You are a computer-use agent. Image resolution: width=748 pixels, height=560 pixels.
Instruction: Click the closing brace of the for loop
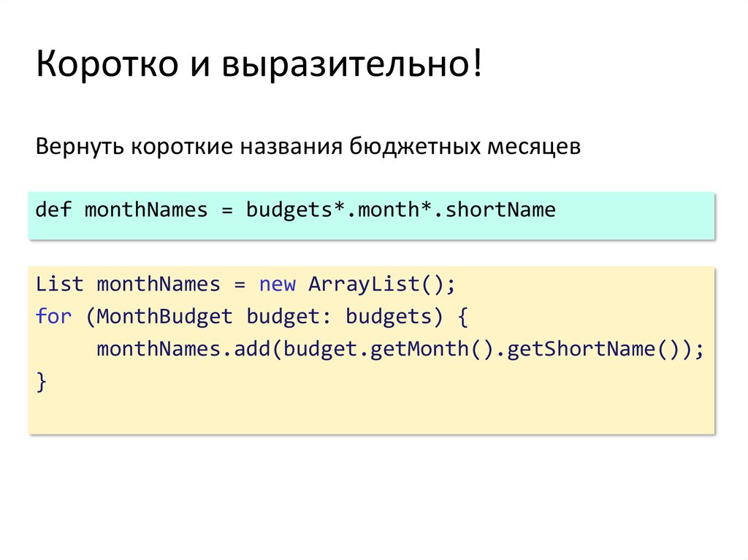(x=41, y=380)
